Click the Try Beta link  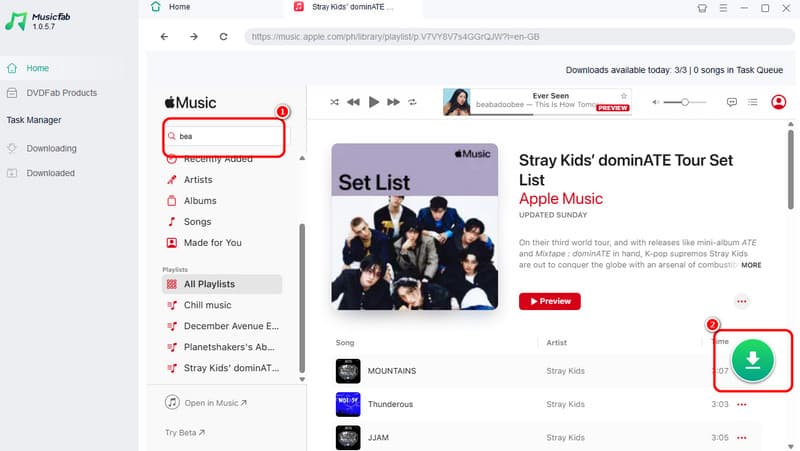pyautogui.click(x=185, y=433)
